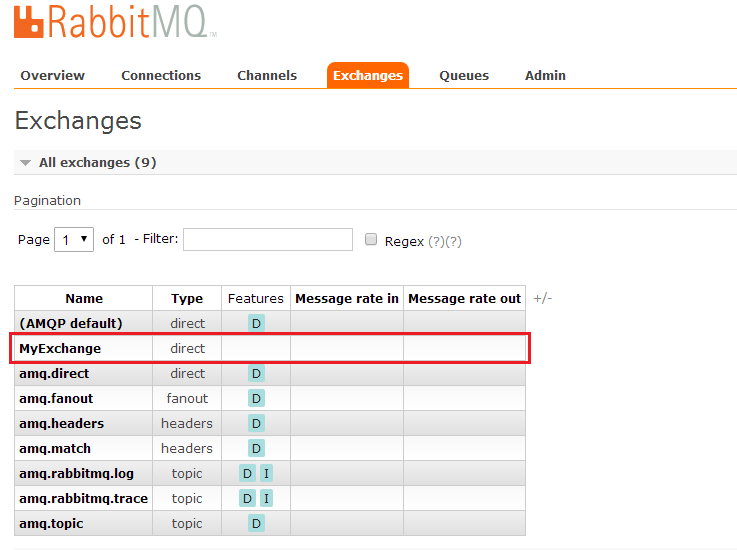
Task: Click the D badge for amq.headers
Action: click(x=256, y=423)
